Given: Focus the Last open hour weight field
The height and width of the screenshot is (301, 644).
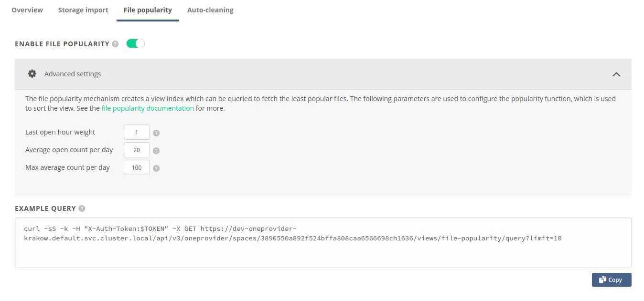Looking at the screenshot, I should [x=136, y=133].
